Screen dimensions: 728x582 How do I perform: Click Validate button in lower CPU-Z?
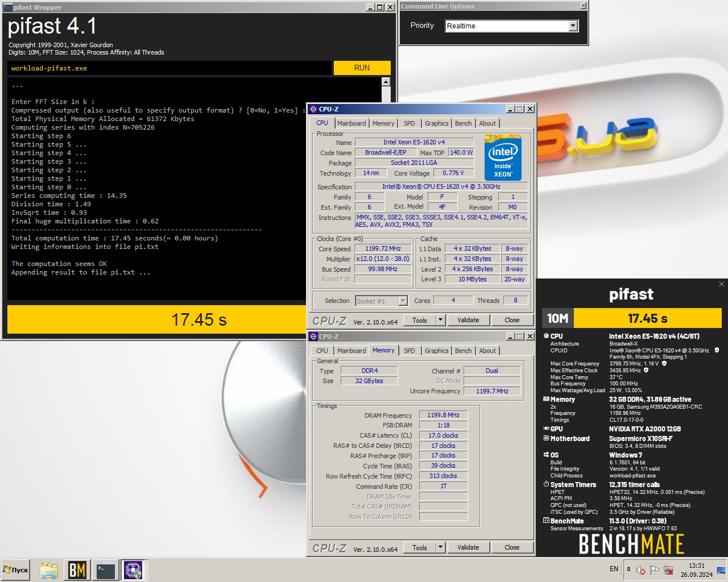click(x=468, y=547)
